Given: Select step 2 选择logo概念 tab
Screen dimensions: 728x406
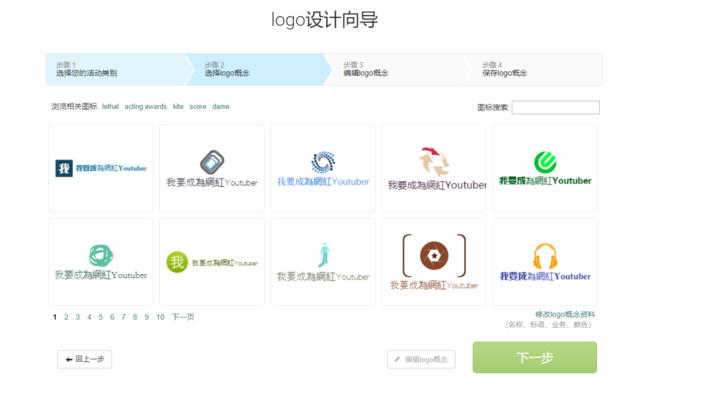Looking at the screenshot, I should tap(258, 69).
